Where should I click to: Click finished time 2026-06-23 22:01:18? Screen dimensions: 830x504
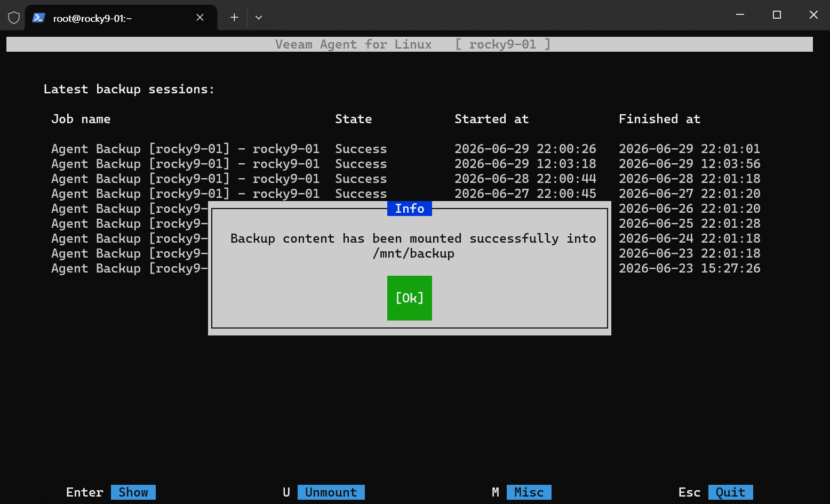690,253
